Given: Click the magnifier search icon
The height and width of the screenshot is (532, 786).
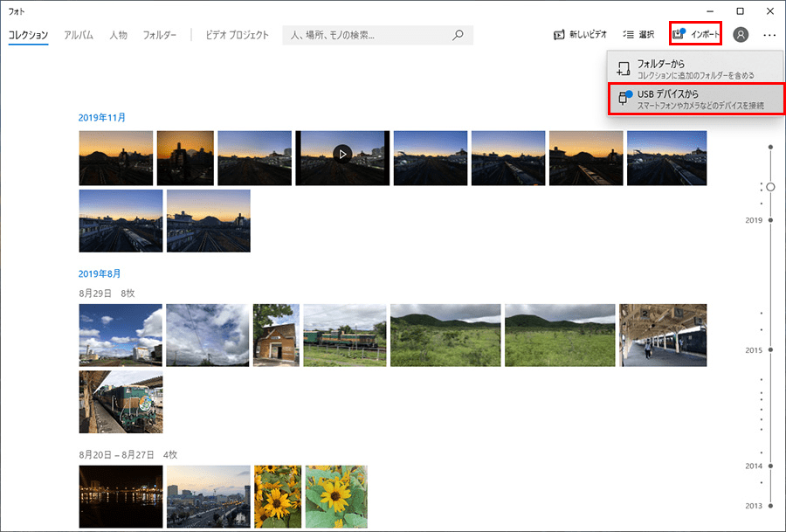Looking at the screenshot, I should tap(458, 35).
